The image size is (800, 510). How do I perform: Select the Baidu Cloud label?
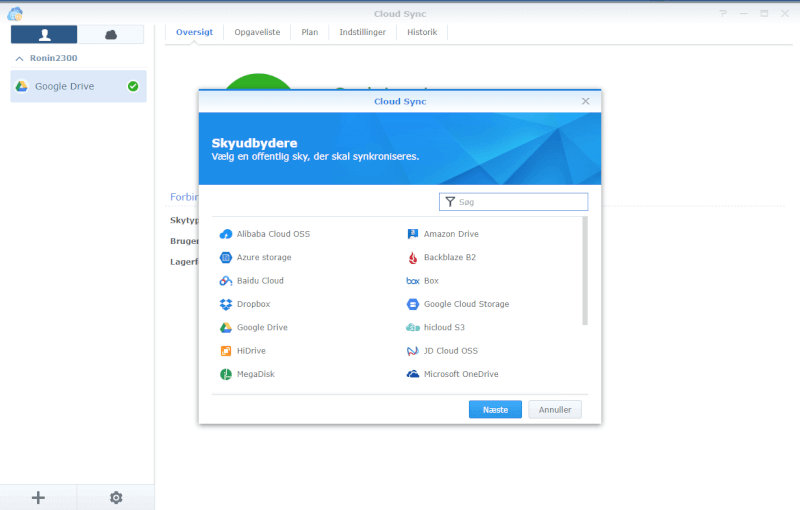click(260, 281)
